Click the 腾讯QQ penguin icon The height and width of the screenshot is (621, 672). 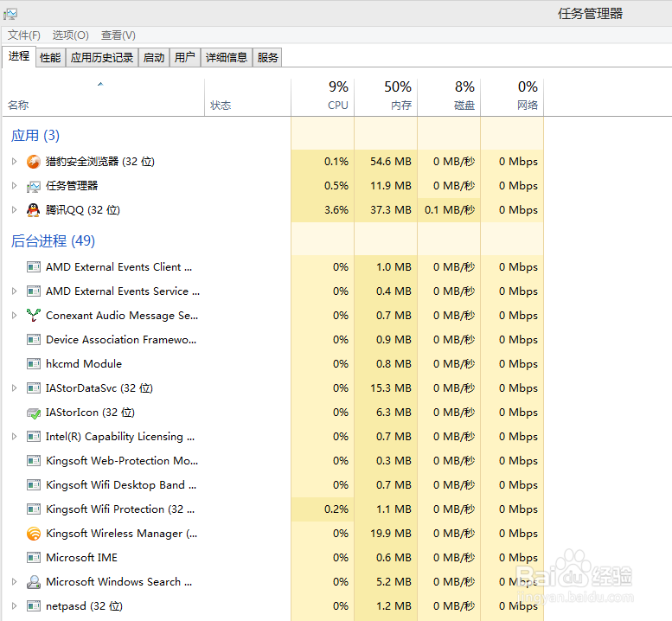[34, 210]
